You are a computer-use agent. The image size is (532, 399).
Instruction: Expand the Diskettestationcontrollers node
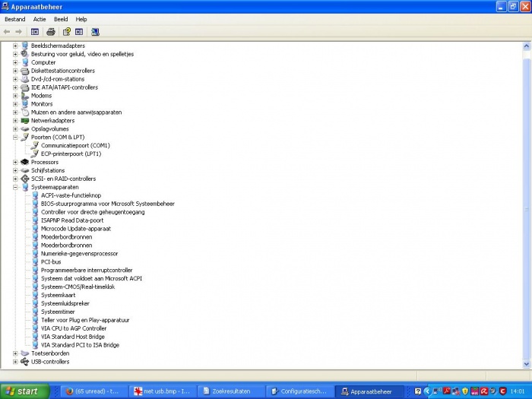click(15, 71)
